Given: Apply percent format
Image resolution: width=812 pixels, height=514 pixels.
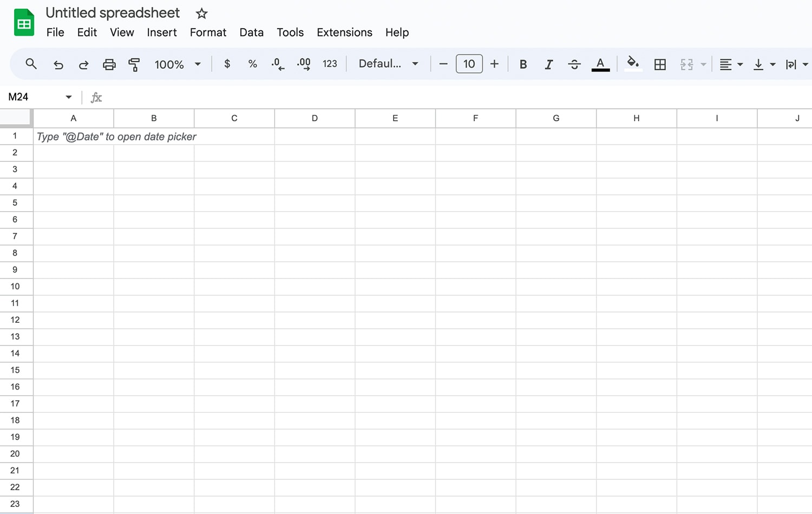Looking at the screenshot, I should pos(252,64).
